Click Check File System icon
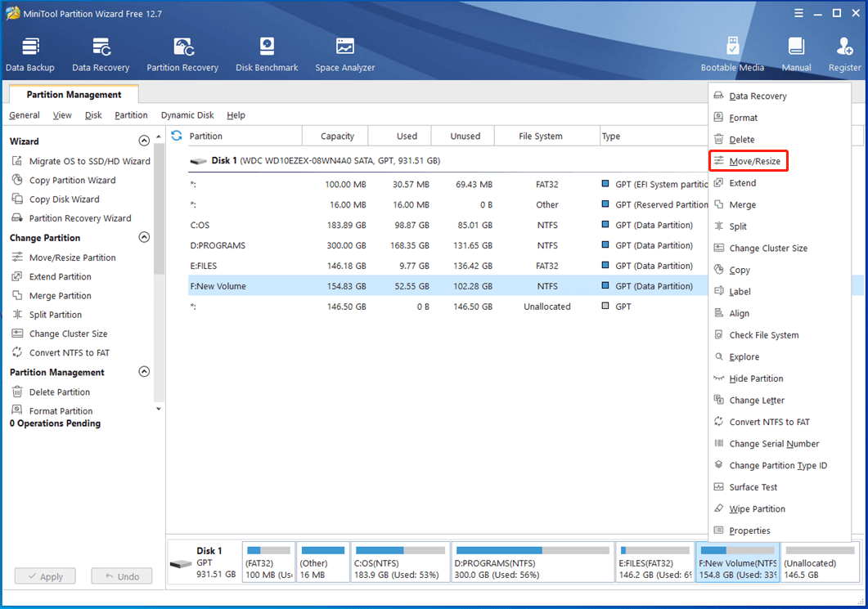The image size is (868, 609). tap(718, 334)
